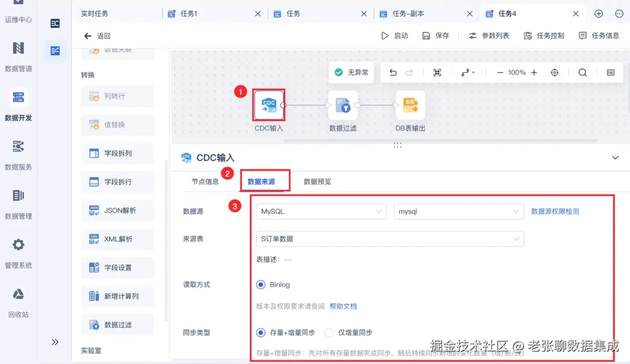Close the 任务1 tab
The height and width of the screenshot is (364, 630).
tap(258, 14)
